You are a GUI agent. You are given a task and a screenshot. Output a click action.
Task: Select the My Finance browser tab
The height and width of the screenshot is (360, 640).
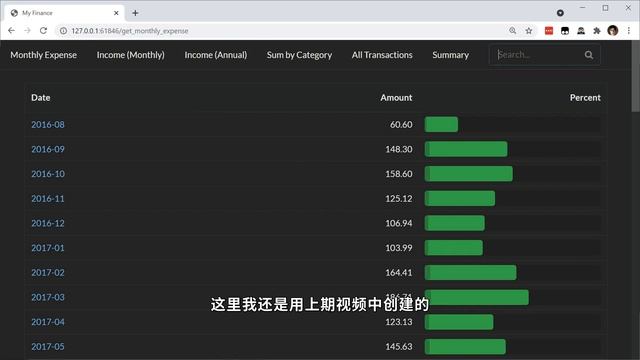click(x=64, y=13)
